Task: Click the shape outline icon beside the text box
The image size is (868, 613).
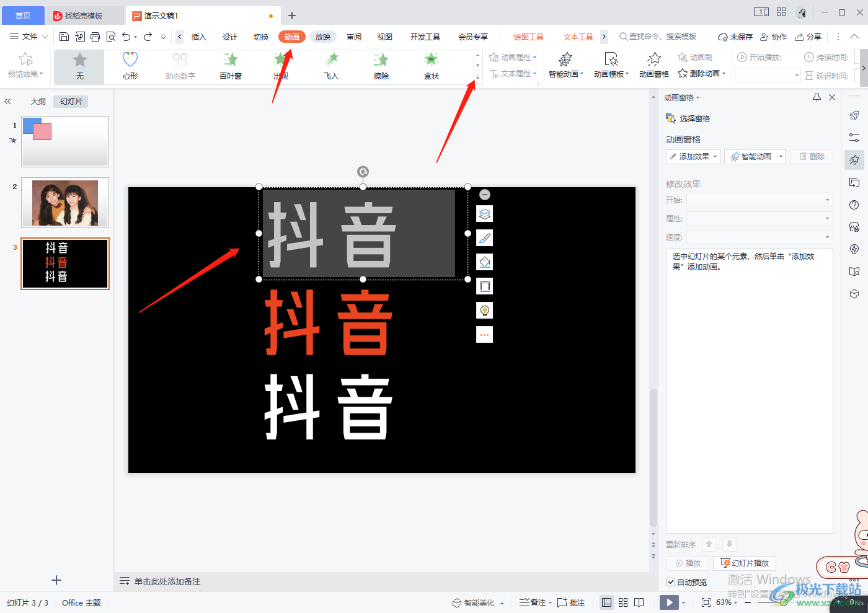Action: pos(485,286)
